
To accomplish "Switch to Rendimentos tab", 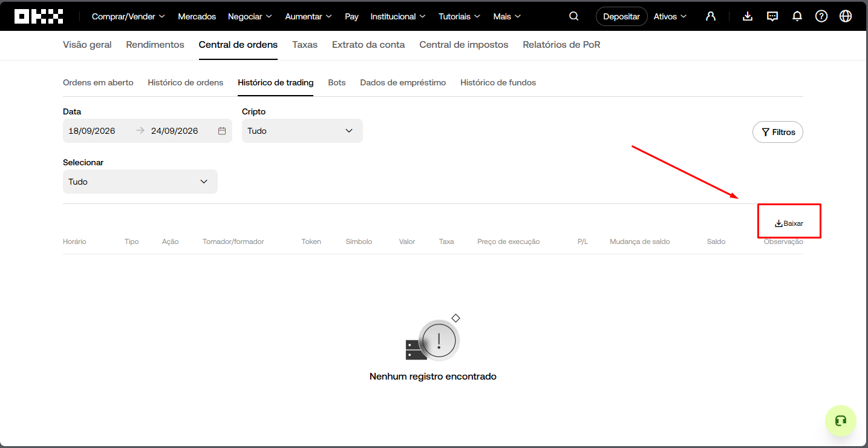I will click(155, 45).
